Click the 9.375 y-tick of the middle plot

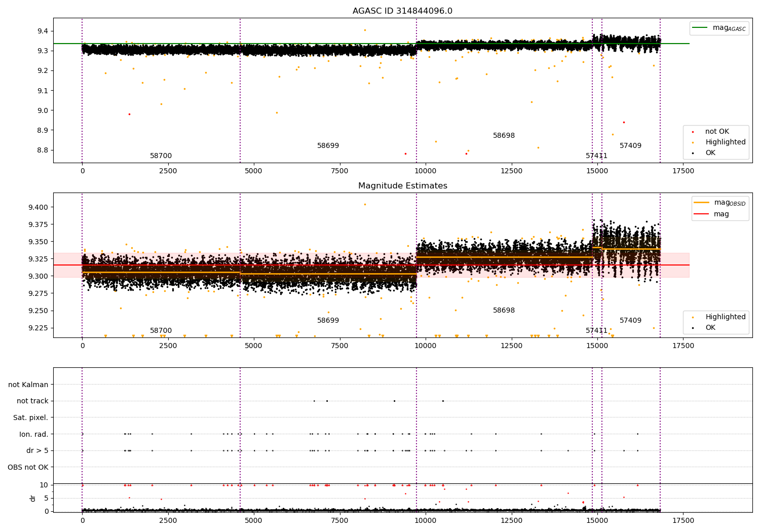click(39, 224)
